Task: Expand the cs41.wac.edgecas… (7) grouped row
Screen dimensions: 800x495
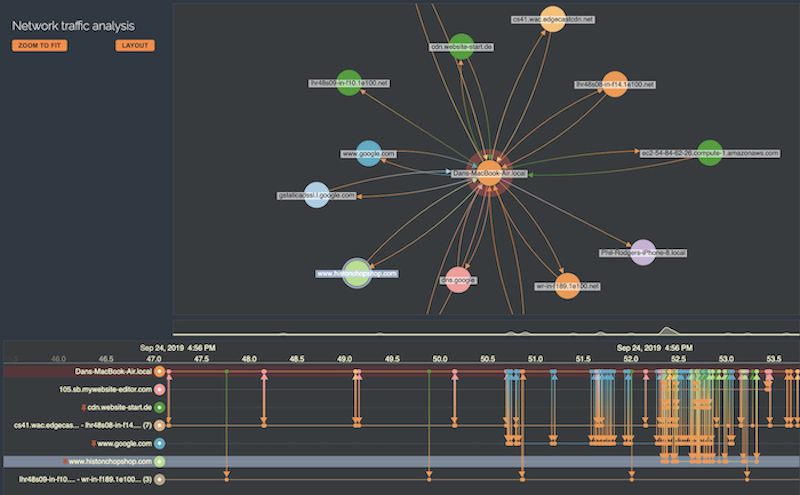Action: 83,425
